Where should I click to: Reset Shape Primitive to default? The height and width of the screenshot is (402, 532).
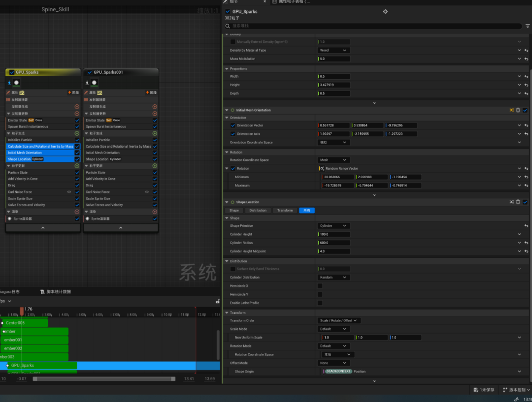[526, 226]
